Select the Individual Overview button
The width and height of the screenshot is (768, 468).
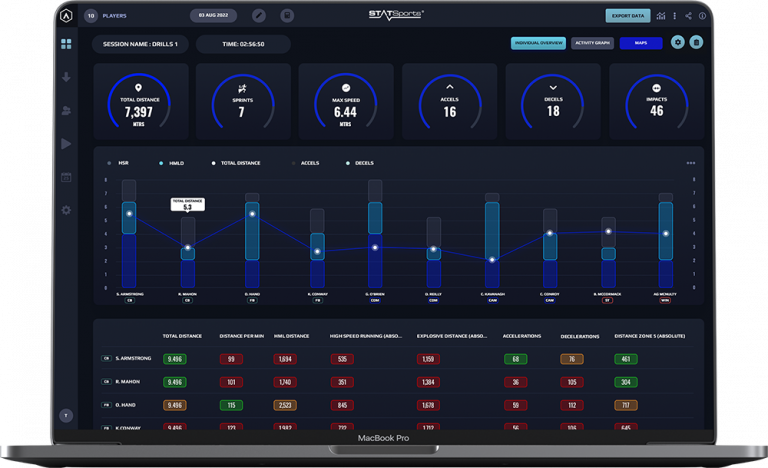click(x=538, y=43)
